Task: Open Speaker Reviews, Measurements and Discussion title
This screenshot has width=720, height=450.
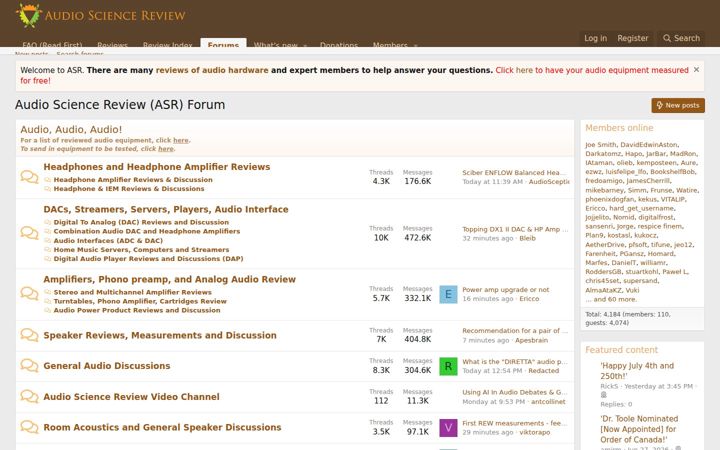Action: (x=160, y=335)
